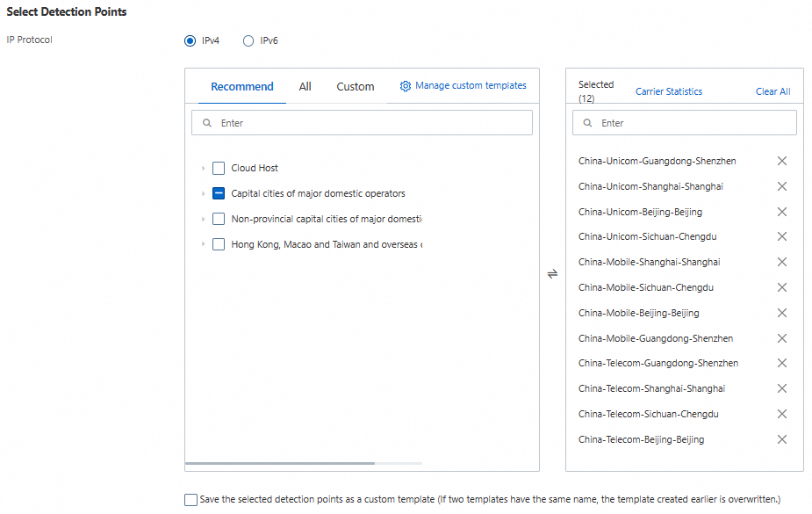Viewport: 812px width, 514px height.
Task: Expand the Cloud Host tree node
Action: [204, 168]
